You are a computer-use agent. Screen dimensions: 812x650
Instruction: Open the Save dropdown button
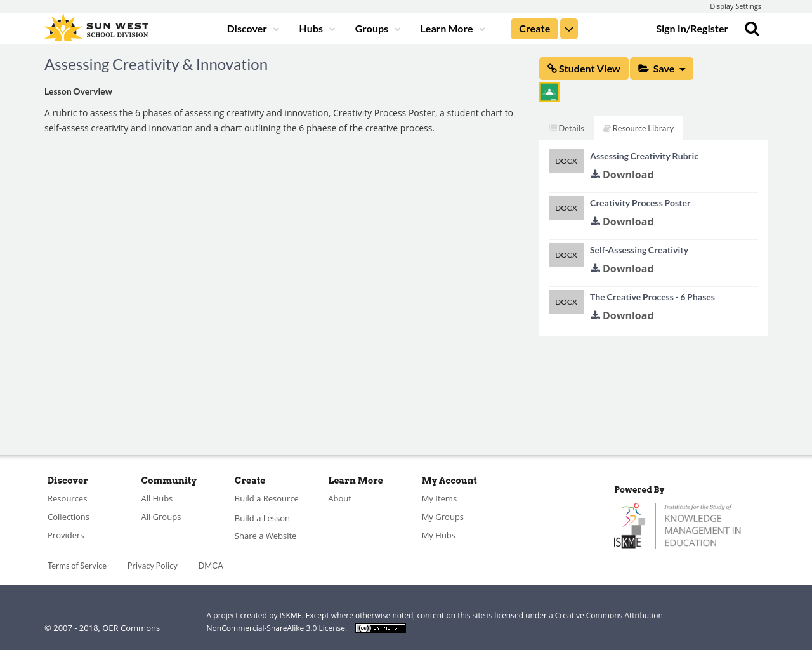pos(661,69)
